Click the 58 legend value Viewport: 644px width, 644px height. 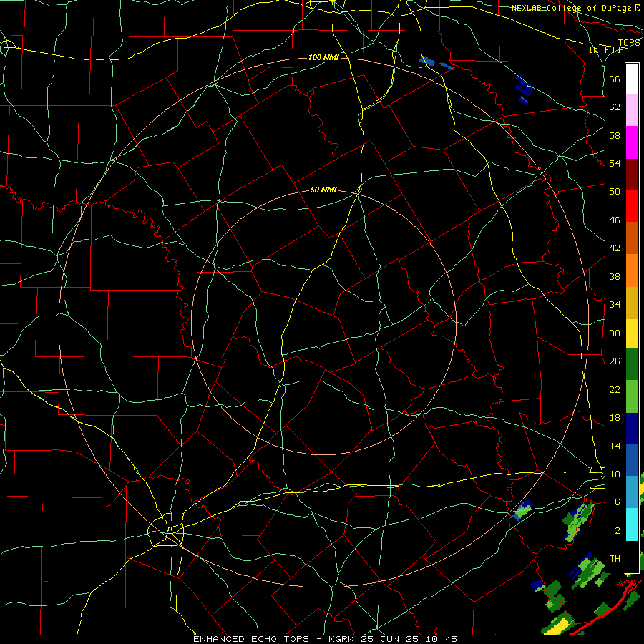(615, 135)
